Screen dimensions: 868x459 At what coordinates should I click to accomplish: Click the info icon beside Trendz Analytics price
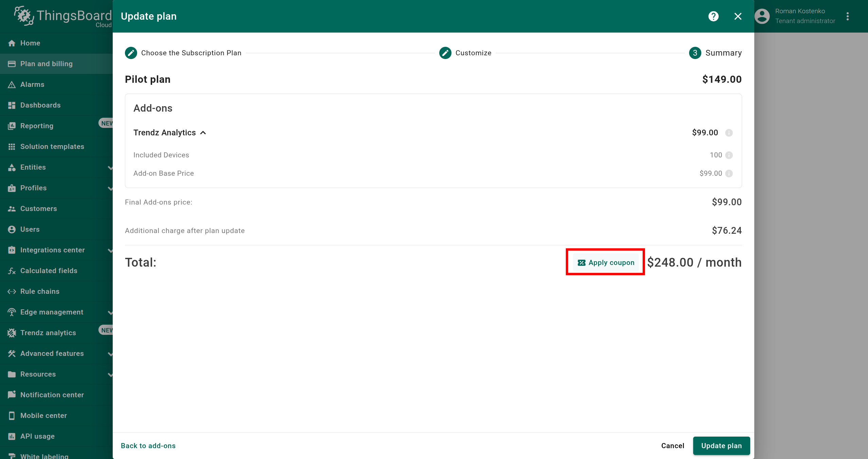coord(729,133)
